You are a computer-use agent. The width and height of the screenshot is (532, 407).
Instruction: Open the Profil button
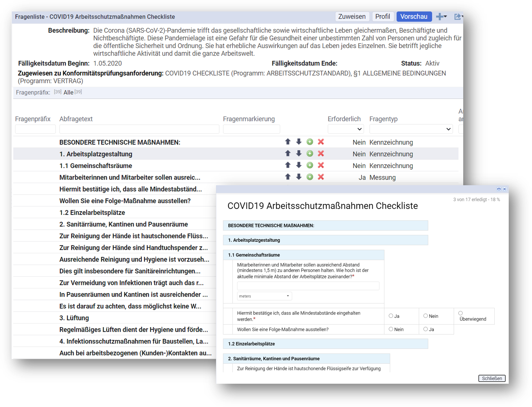(382, 16)
